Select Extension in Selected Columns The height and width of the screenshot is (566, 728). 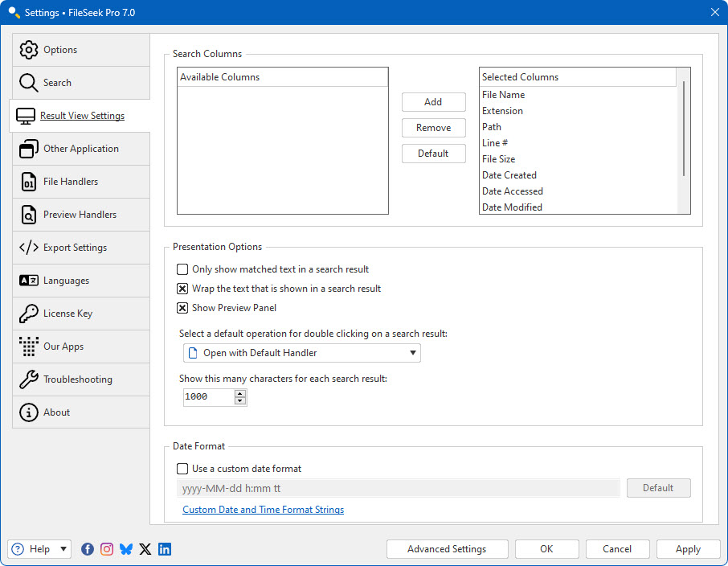(x=578, y=111)
